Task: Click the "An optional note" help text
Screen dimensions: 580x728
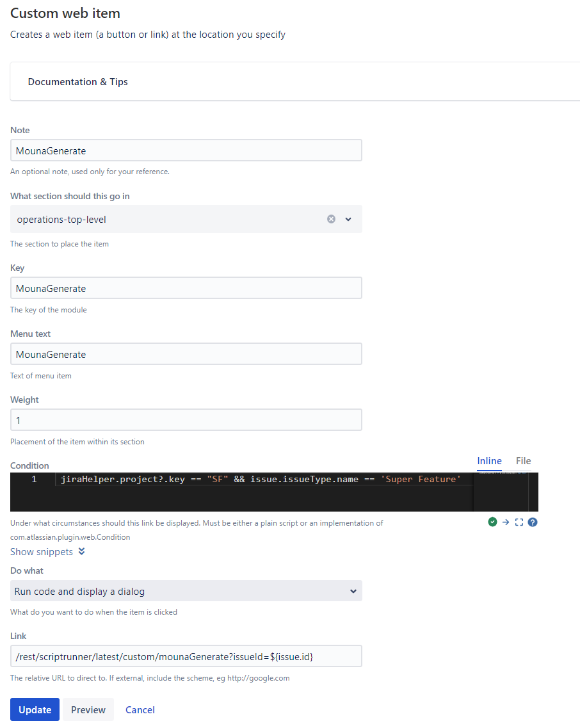Action: [90, 172]
